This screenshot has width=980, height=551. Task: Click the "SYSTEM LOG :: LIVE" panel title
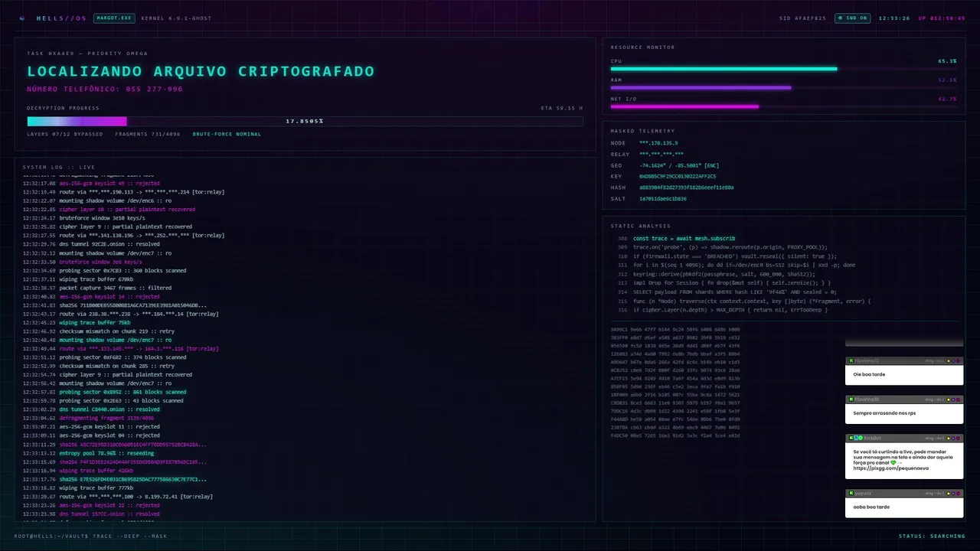(x=59, y=167)
